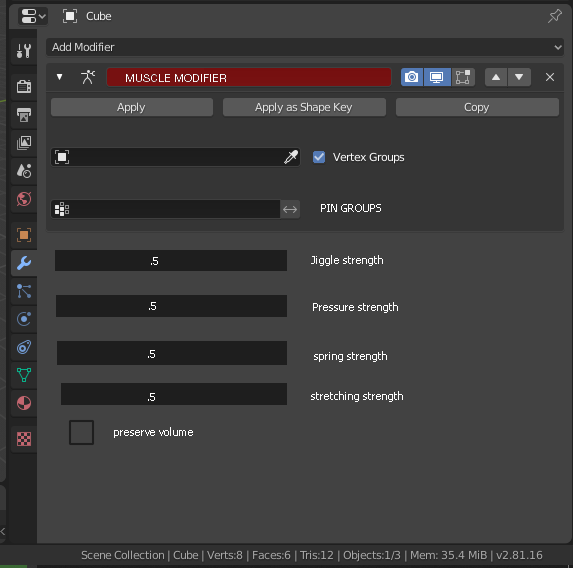The width and height of the screenshot is (573, 568).
Task: Toggle the pin icon in the header
Action: 554,16
